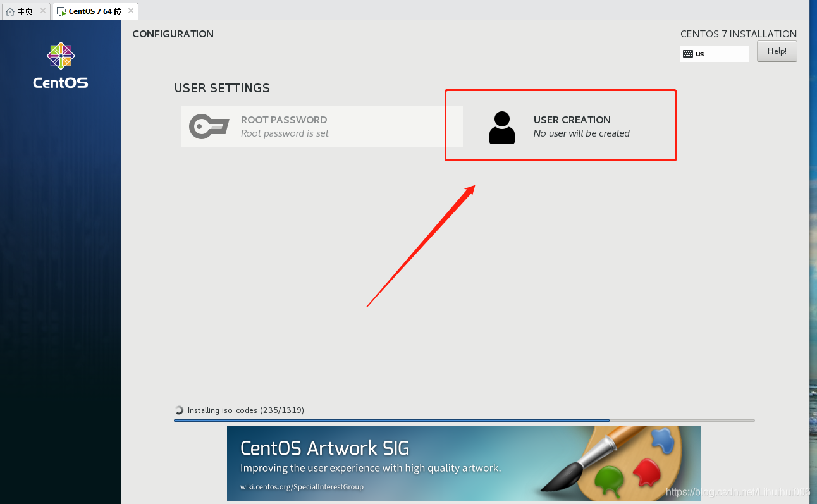Click the VM icon on CentOS tab
Screen dimensions: 817x504
point(61,11)
